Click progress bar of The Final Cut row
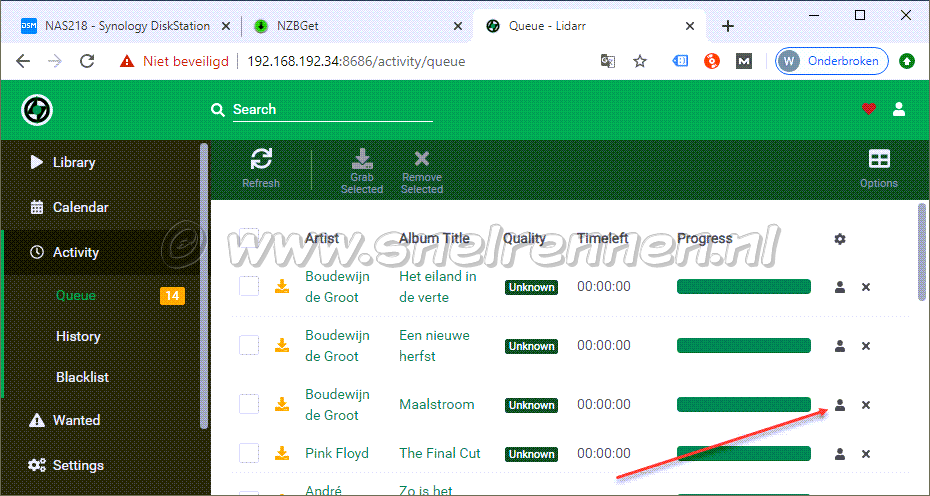The width and height of the screenshot is (930, 496). coord(744,453)
